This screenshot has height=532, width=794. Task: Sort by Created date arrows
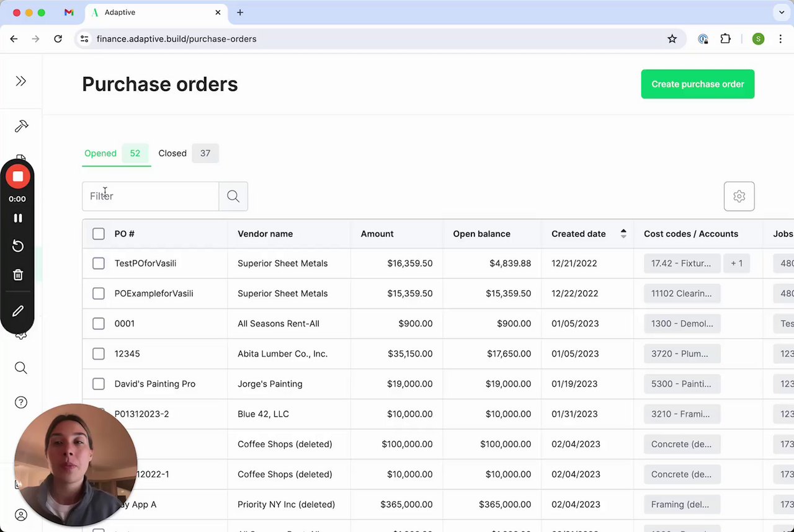(623, 234)
